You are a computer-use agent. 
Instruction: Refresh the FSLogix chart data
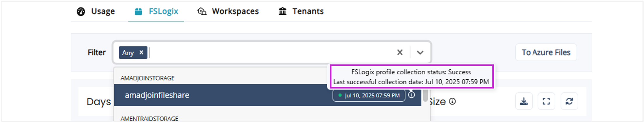tap(569, 101)
